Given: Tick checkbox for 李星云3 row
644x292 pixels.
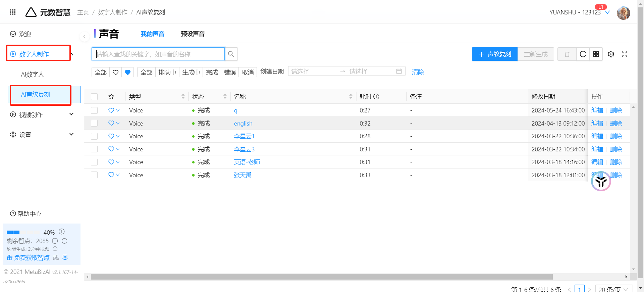Looking at the screenshot, I should (x=94, y=149).
